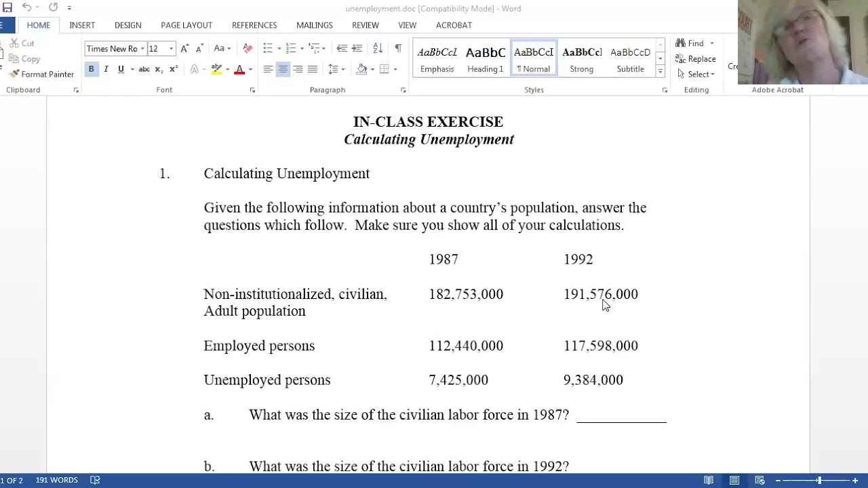Apply the Emphasis style
This screenshot has height=488, width=868.
pos(437,59)
